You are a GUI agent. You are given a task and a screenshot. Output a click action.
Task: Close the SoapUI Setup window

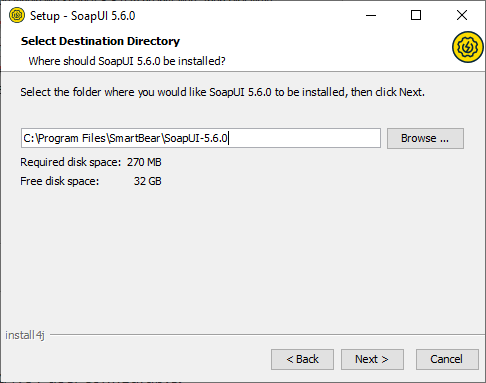462,15
